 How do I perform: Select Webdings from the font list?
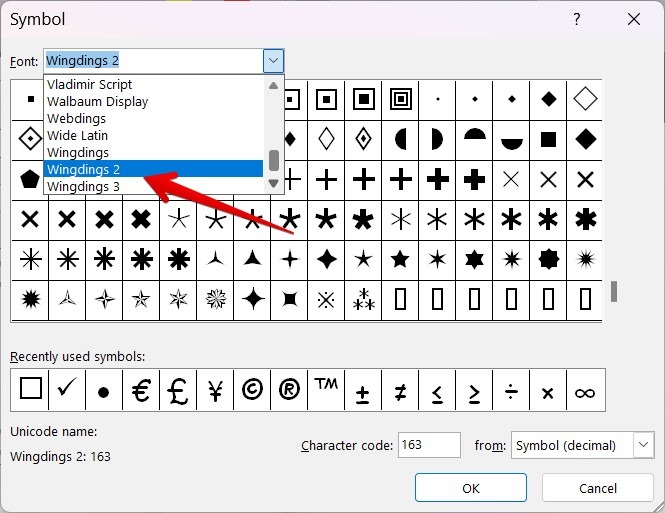153,118
